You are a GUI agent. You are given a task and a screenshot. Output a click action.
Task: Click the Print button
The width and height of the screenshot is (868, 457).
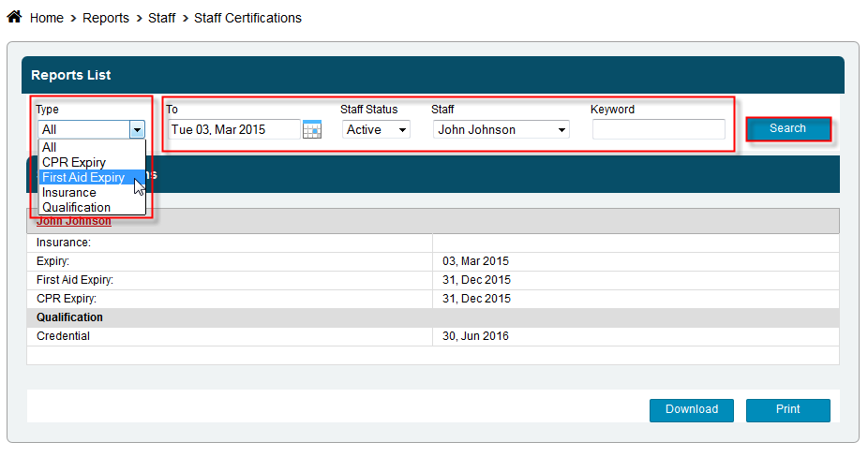tap(787, 409)
